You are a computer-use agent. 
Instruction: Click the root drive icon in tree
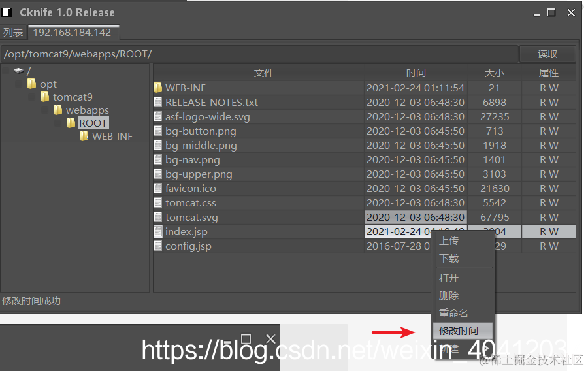18,71
